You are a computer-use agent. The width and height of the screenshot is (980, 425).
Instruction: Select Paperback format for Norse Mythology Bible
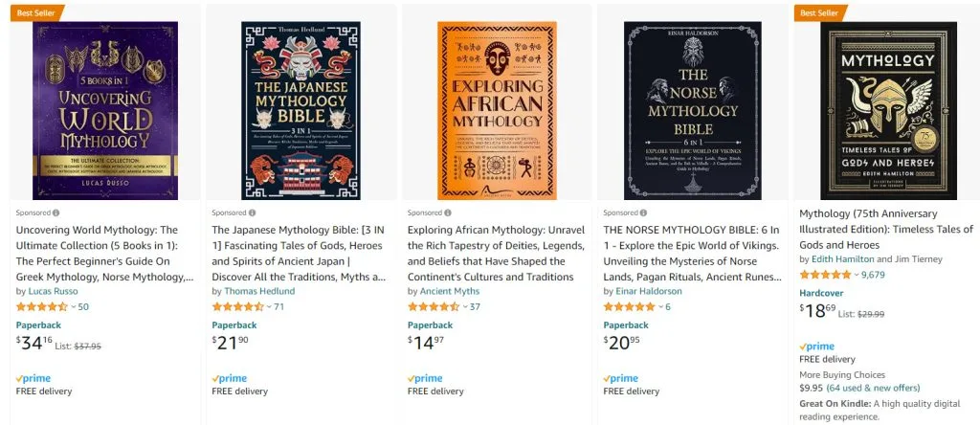[x=626, y=325]
